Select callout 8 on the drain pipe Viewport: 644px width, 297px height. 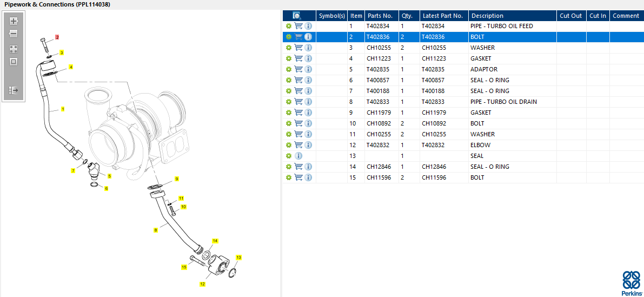(x=156, y=230)
